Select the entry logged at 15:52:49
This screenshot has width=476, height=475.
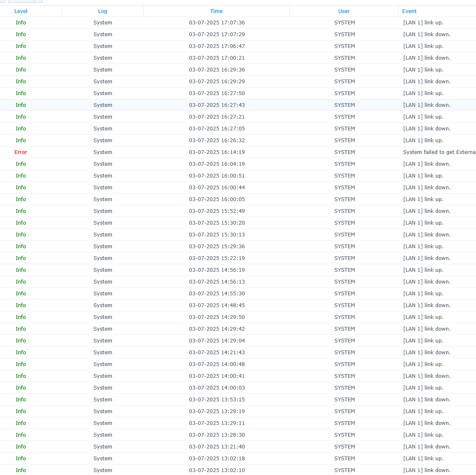(217, 211)
